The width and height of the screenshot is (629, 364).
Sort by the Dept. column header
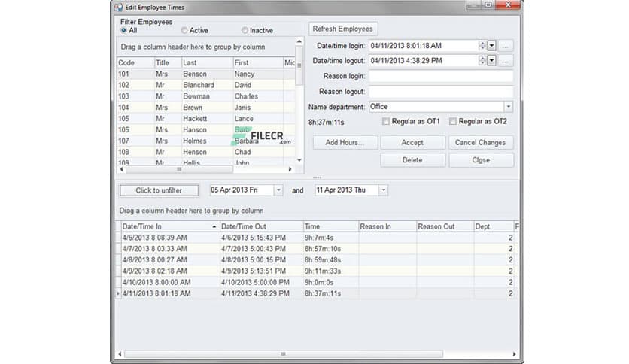(494, 226)
